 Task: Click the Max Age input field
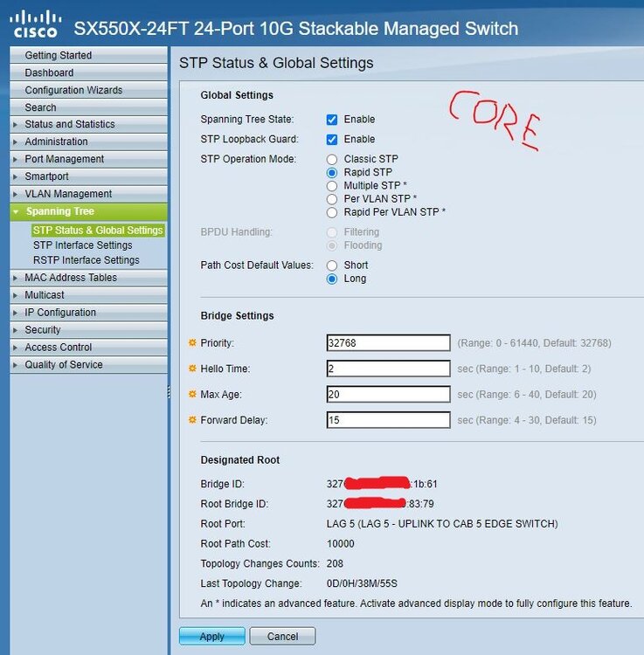pos(388,395)
